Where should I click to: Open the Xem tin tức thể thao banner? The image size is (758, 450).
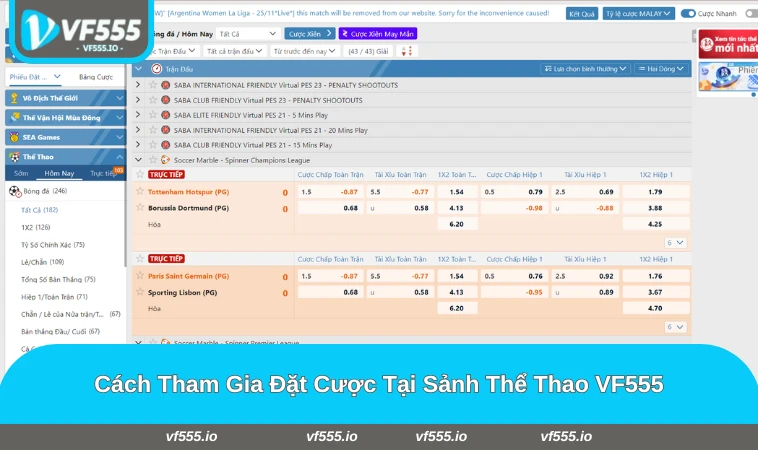click(728, 44)
